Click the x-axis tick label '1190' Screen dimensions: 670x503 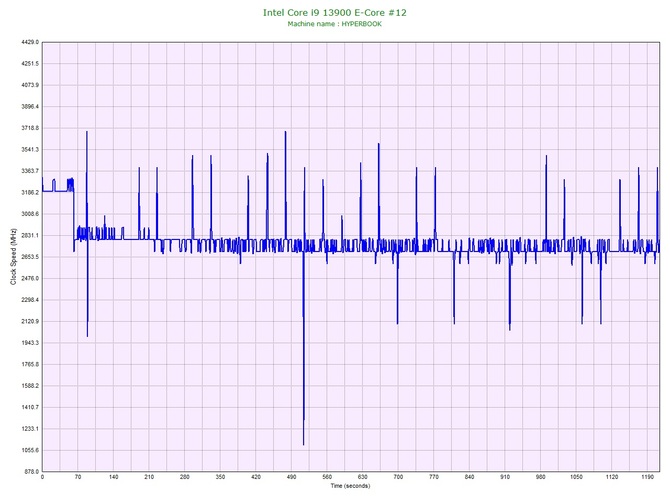647,477
